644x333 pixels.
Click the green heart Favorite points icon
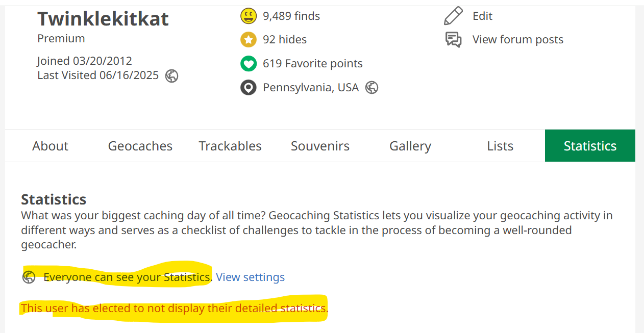(x=249, y=64)
